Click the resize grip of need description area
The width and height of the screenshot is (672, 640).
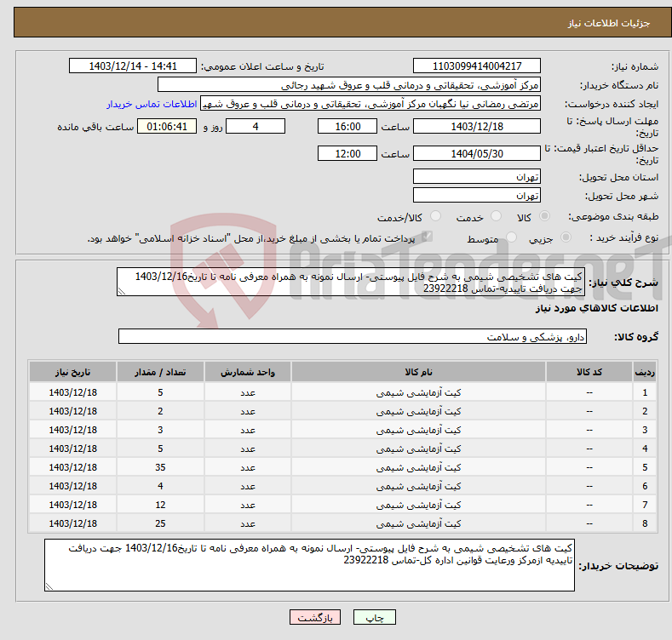click(x=122, y=291)
